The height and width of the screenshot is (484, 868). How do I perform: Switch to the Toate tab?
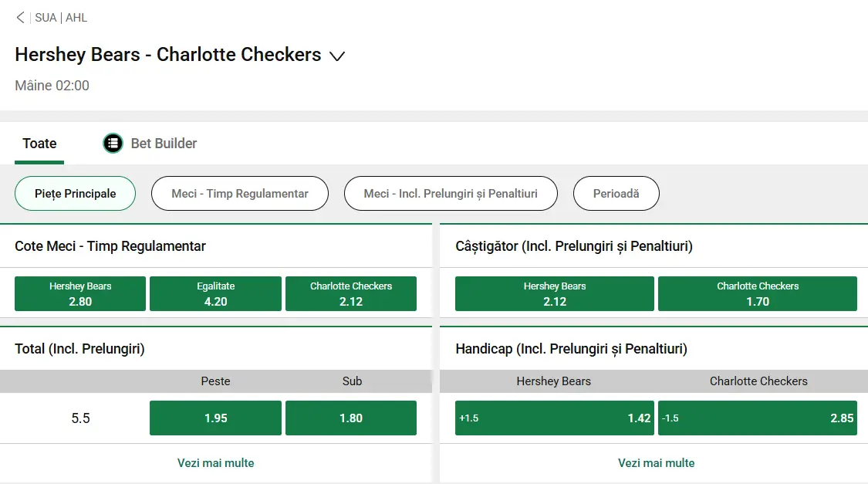tap(39, 143)
